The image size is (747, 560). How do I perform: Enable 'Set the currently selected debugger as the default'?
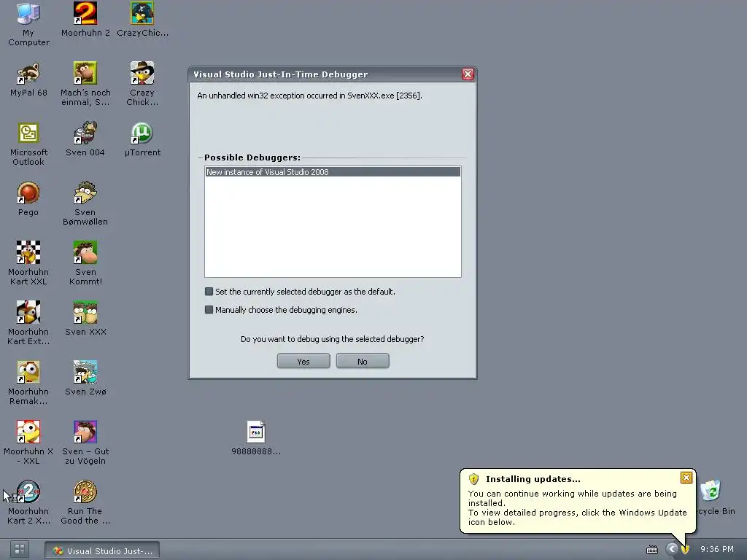(209, 292)
